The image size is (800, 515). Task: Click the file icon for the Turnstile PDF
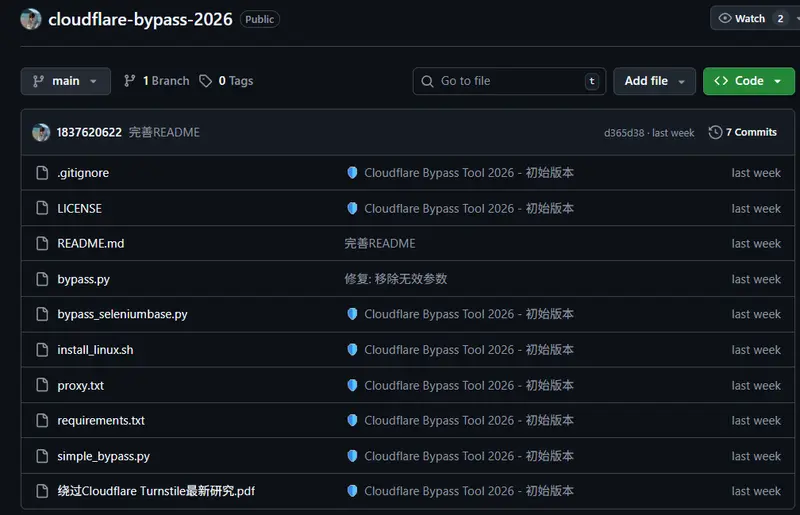[42, 491]
